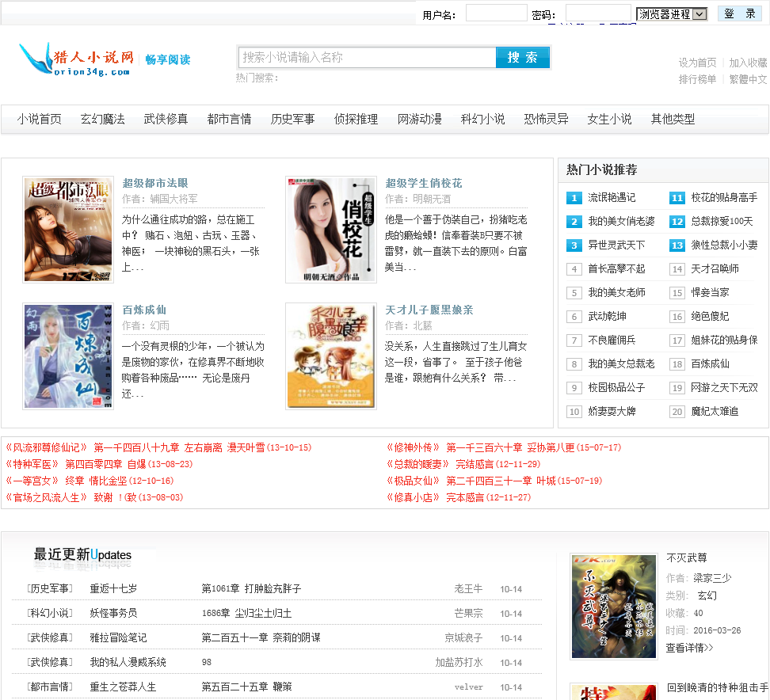Click [科幻小说] category tag in updates
This screenshot has width=770, height=700.
(50, 613)
